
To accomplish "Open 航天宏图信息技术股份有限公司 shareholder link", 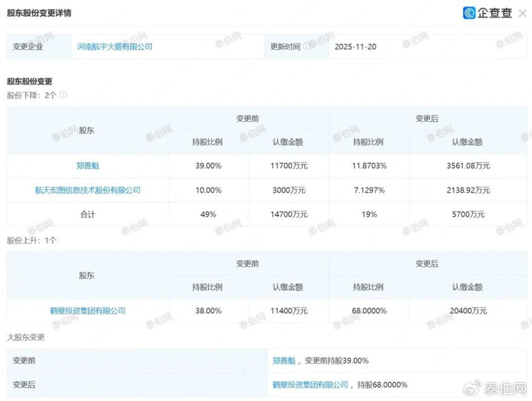I will point(87,190).
